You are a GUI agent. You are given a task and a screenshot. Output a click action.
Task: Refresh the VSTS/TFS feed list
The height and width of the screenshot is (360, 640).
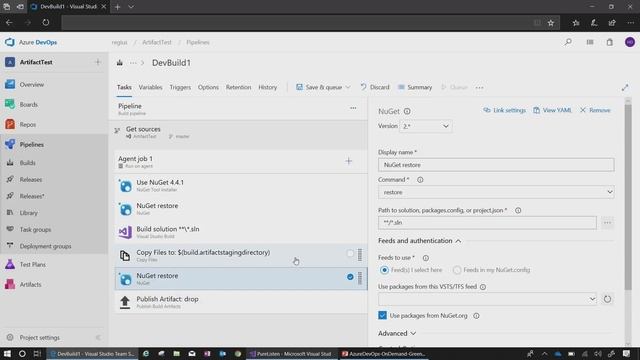pyautogui.click(x=607, y=299)
